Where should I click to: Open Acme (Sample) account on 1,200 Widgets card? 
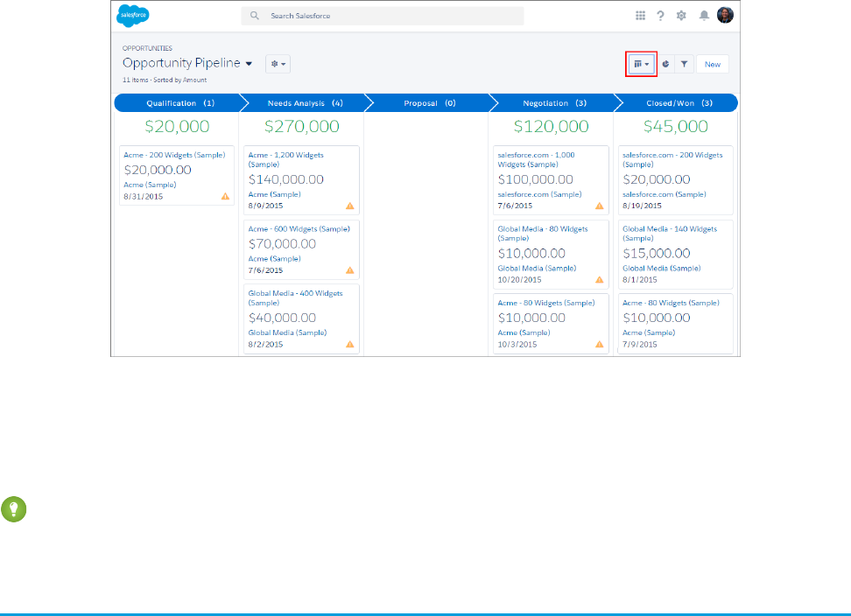275,194
